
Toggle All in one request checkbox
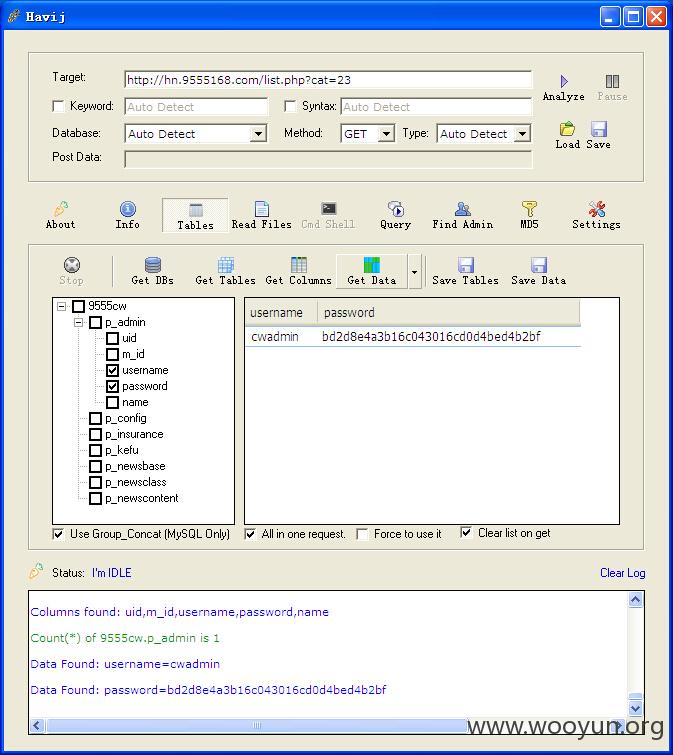coord(250,534)
